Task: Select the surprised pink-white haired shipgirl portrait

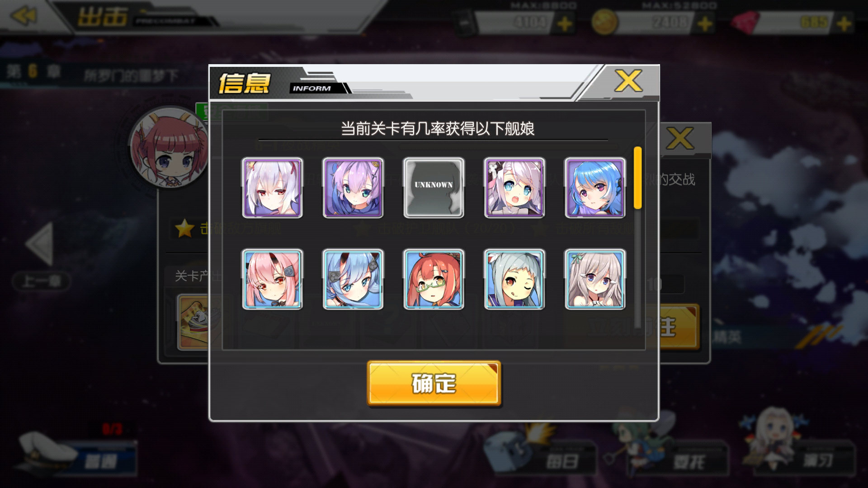Action: 514,188
